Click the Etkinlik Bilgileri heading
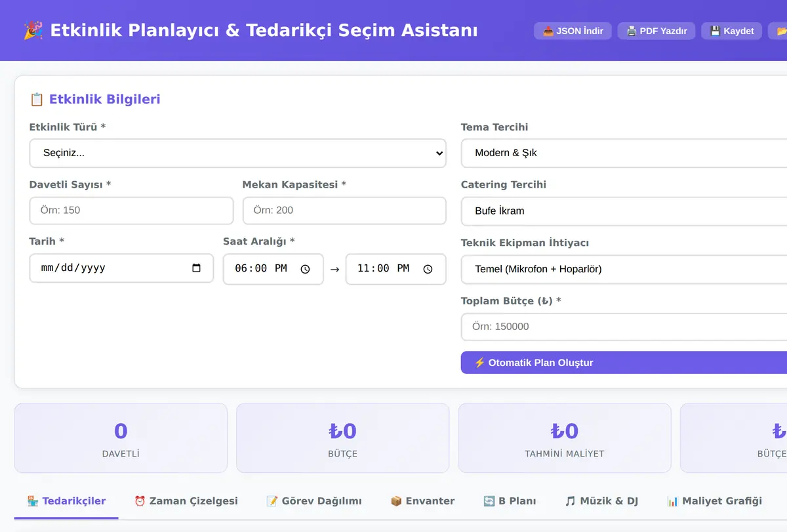 point(105,99)
